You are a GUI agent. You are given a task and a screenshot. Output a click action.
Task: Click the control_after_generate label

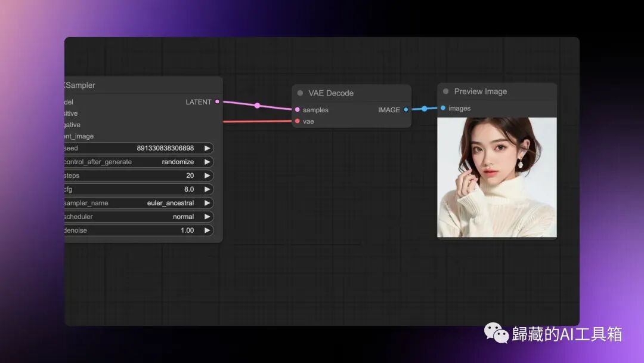click(x=98, y=162)
